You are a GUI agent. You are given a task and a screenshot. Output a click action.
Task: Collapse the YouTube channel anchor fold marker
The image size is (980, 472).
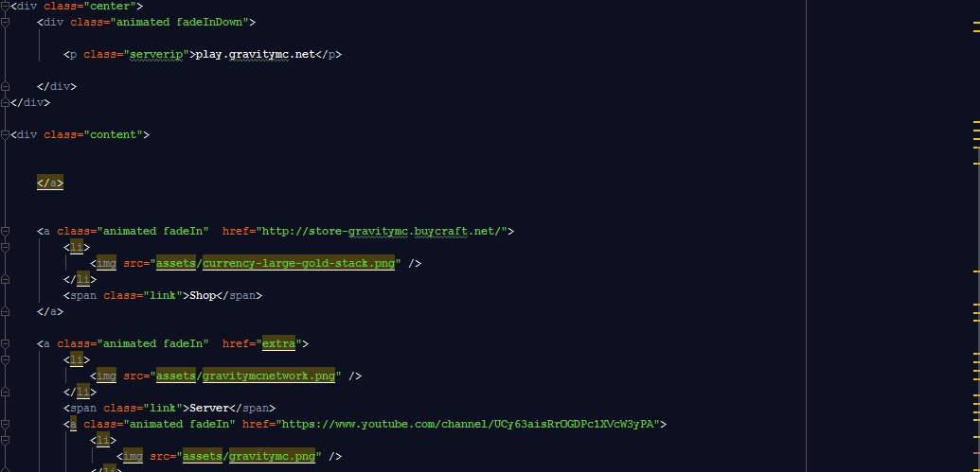pos(5,424)
